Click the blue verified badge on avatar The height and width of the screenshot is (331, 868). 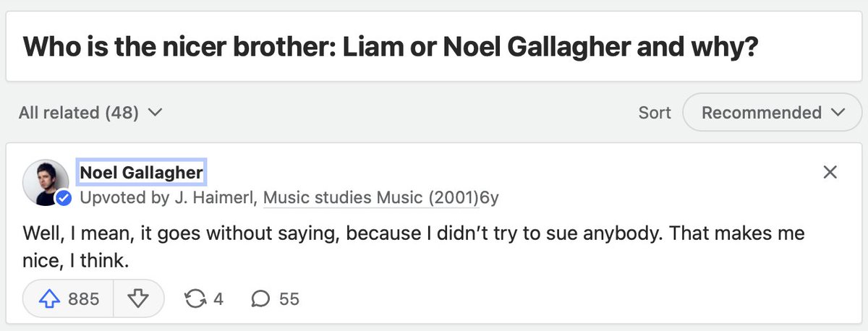64,198
